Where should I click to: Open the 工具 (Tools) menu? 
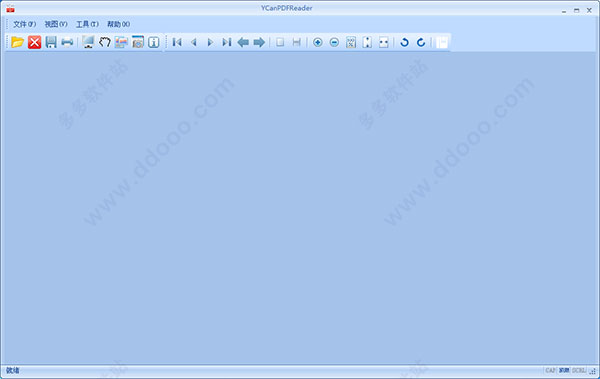point(87,24)
